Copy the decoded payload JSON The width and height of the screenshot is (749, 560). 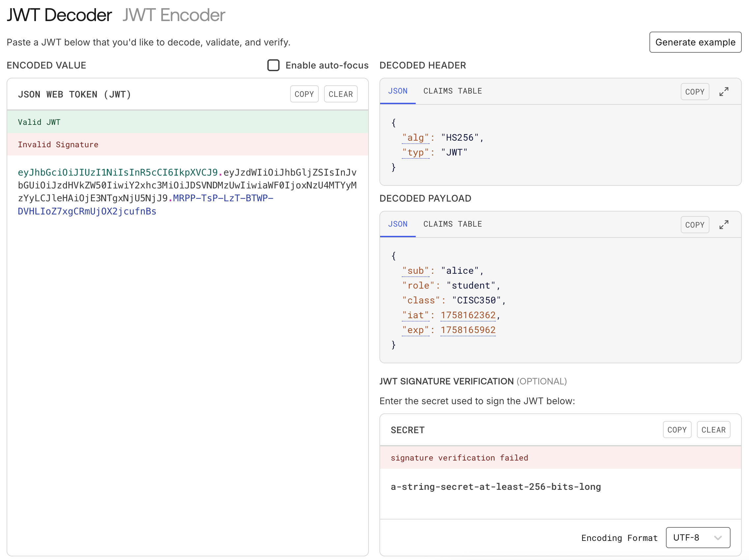click(x=695, y=224)
